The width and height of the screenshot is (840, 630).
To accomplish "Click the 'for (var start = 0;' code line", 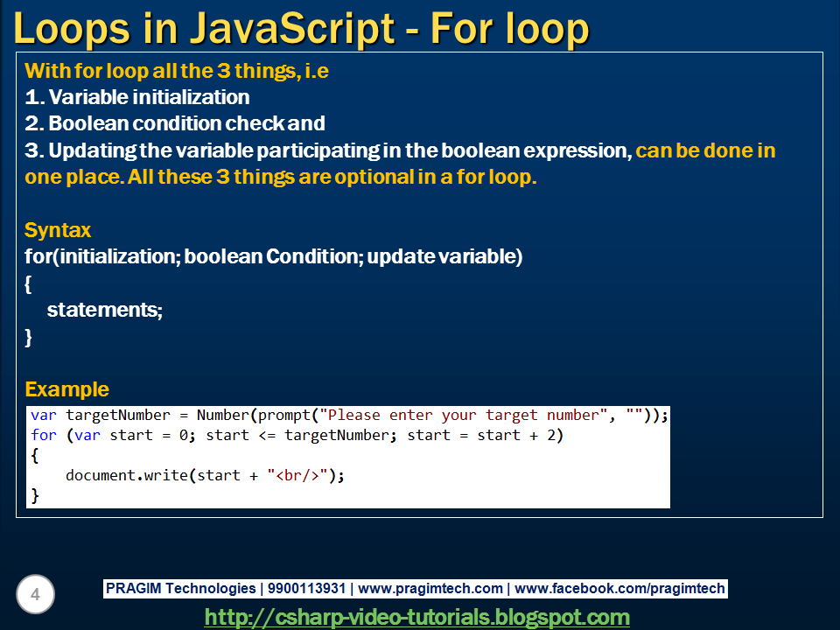I will (x=297, y=435).
